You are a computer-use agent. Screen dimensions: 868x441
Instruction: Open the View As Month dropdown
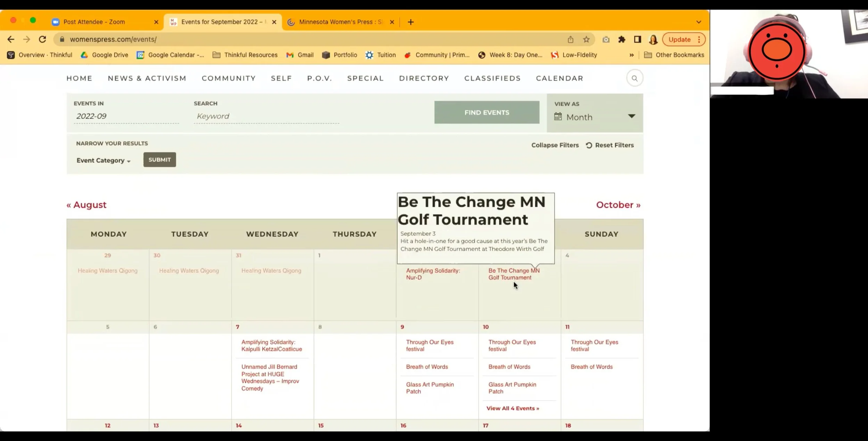[594, 117]
